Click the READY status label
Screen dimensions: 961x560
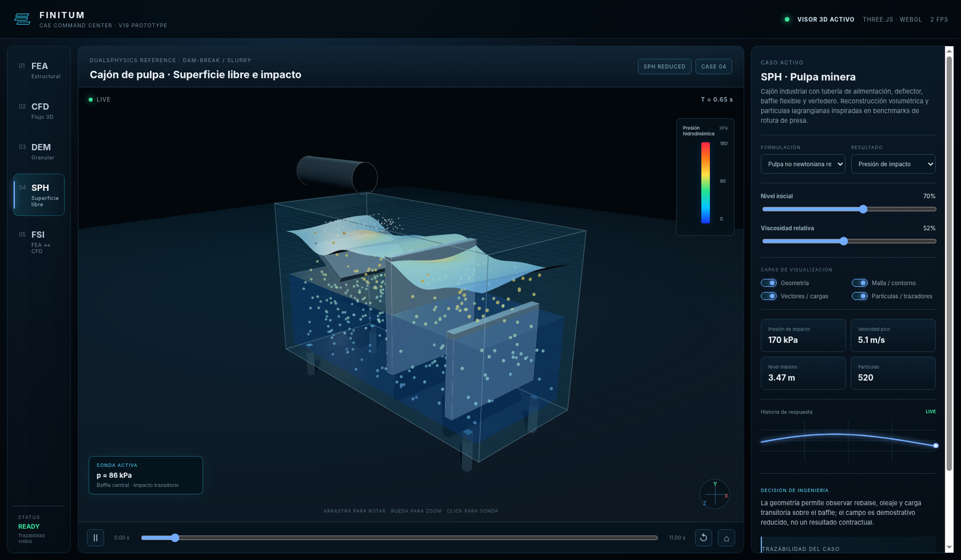pos(29,526)
